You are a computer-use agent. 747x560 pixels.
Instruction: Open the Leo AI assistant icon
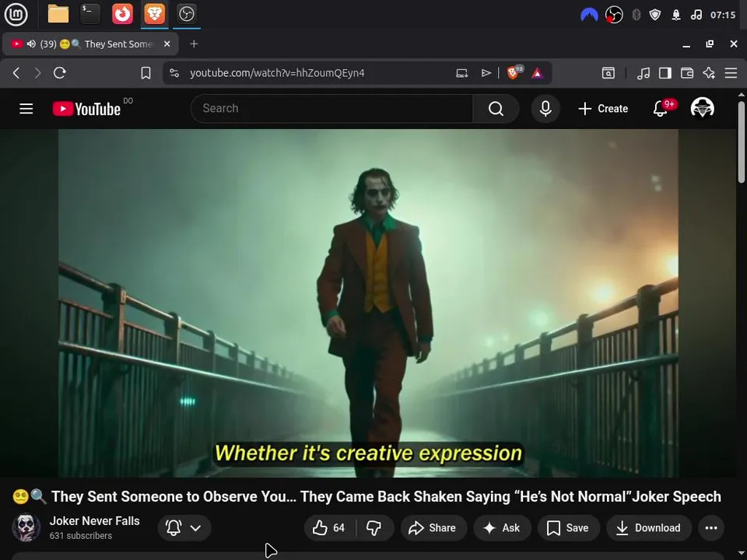coord(709,73)
